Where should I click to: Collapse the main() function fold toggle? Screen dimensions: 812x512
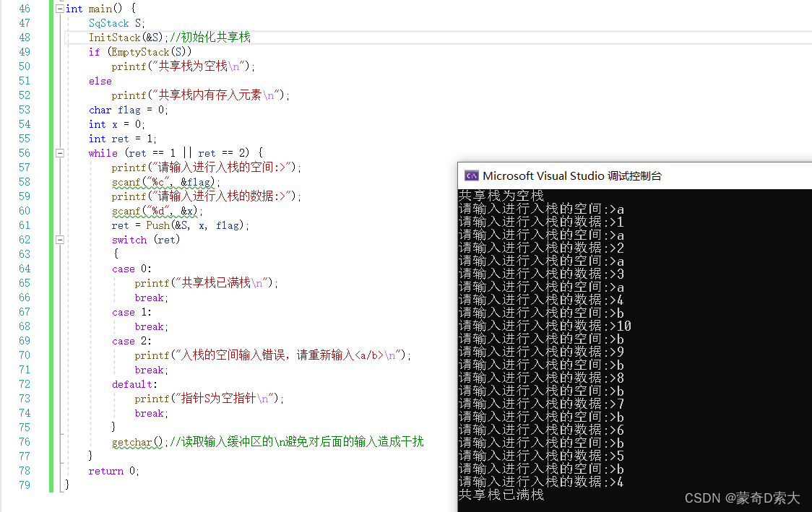click(59, 9)
